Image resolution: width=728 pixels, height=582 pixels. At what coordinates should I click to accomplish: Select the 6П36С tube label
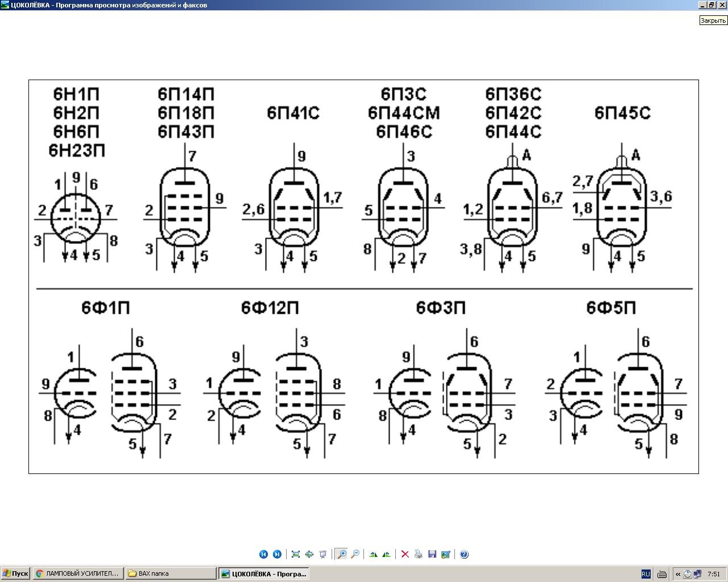(513, 94)
